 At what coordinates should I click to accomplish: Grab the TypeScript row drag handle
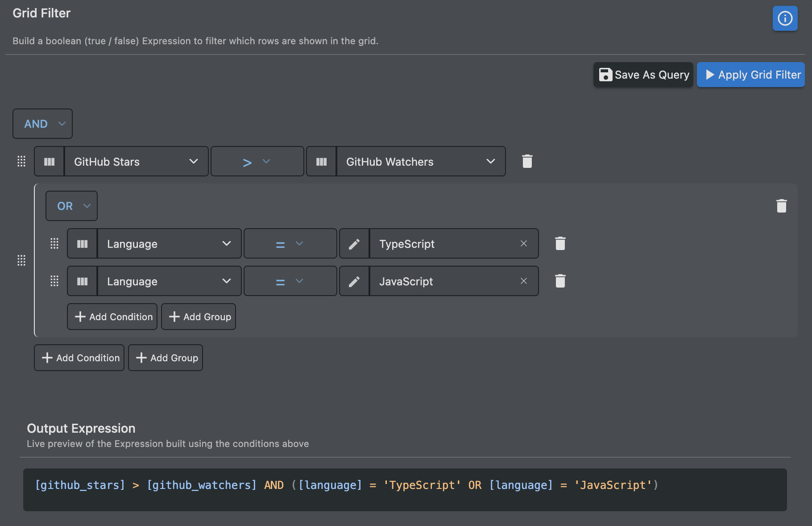(54, 243)
